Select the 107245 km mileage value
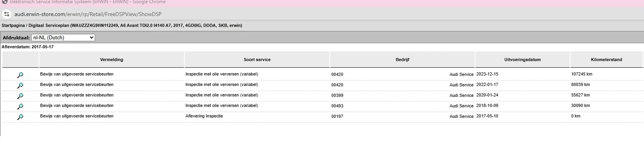Viewport: 644px width, 143px height. click(582, 74)
